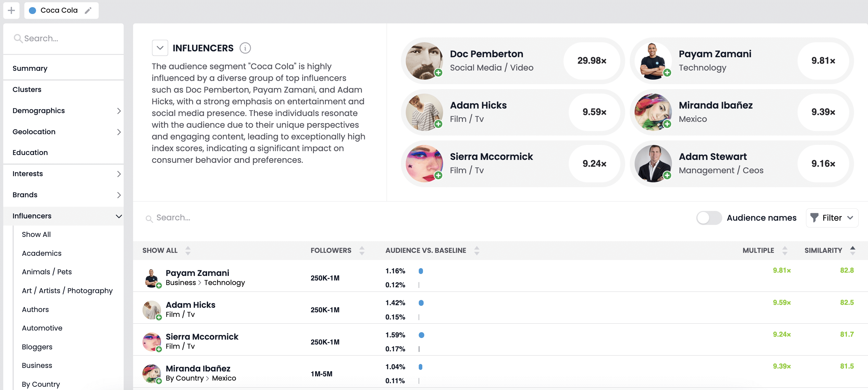This screenshot has width=868, height=390.
Task: Select Automotive influencer category
Action: 42,328
